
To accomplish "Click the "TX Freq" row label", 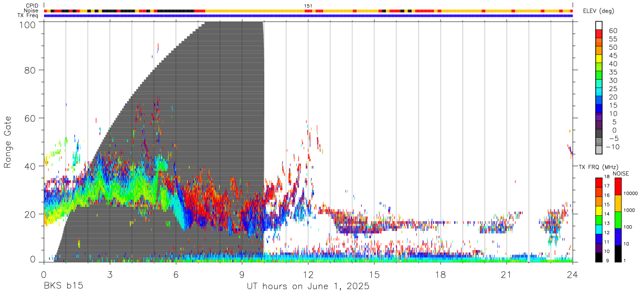I will pos(28,16).
